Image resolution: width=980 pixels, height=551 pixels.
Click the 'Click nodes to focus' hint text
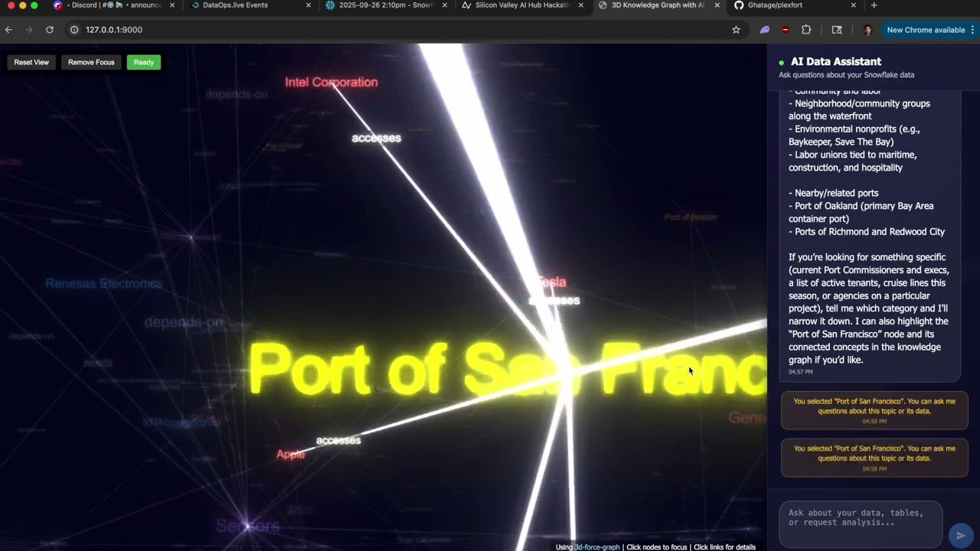click(x=657, y=547)
